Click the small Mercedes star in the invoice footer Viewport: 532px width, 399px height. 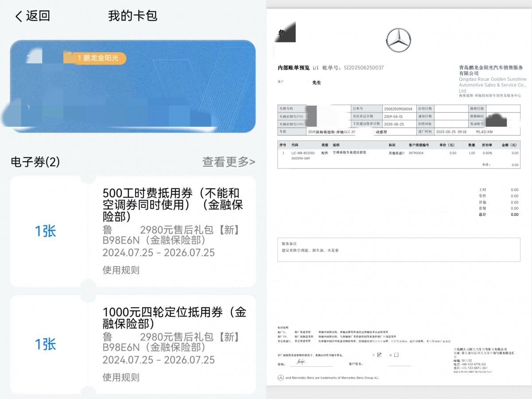click(281, 378)
